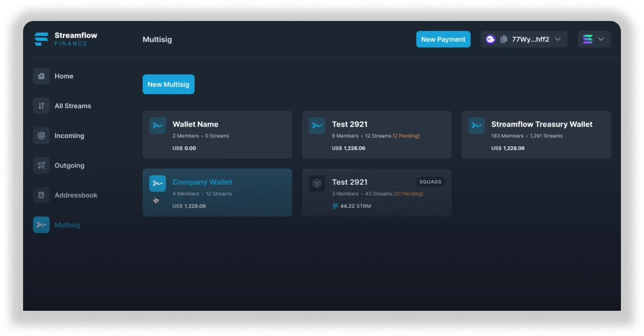This screenshot has width=644, height=336.
Task: Copy the wallet address with copy icon
Action: tap(504, 39)
